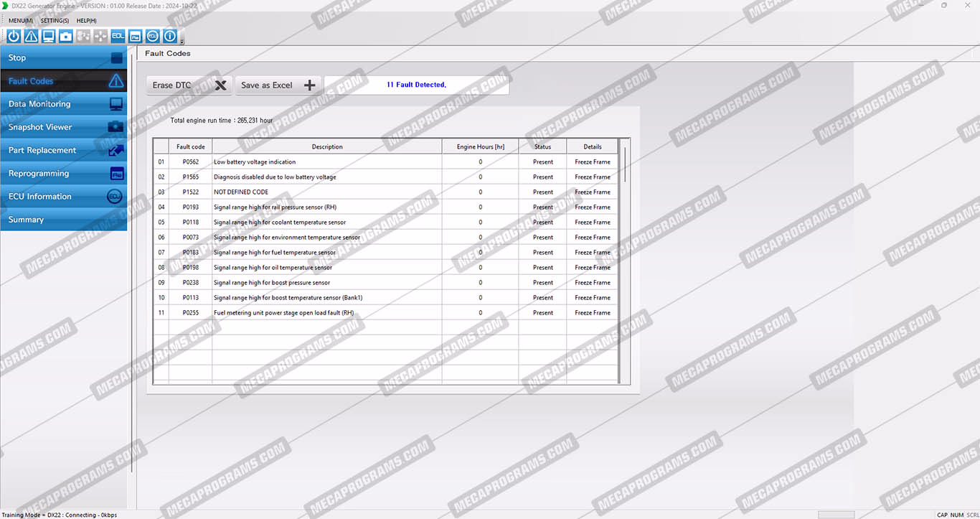Screen dimensions: 980x519
Task: Click Save as Excel button
Action: (278, 85)
